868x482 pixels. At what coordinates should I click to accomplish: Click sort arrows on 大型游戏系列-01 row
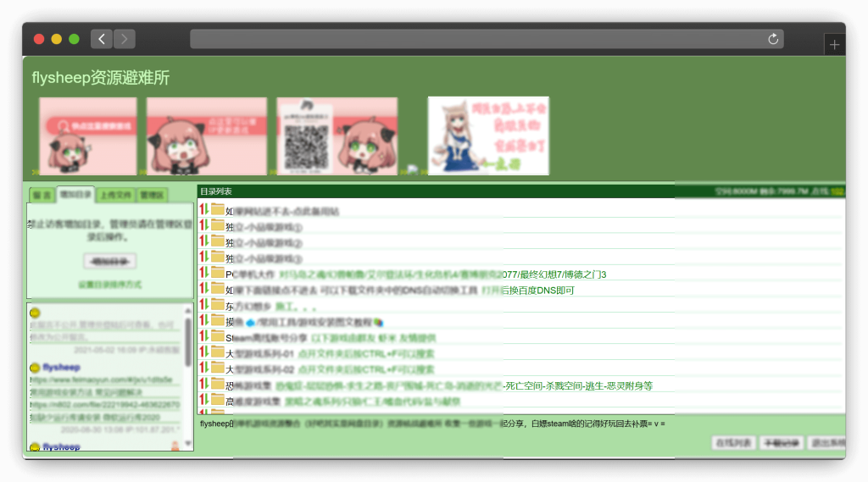pyautogui.click(x=204, y=352)
